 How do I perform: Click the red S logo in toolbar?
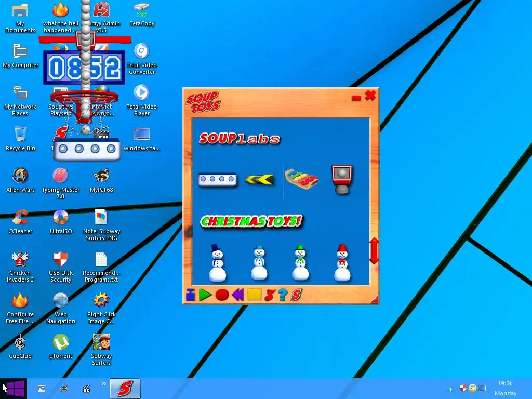click(x=296, y=295)
